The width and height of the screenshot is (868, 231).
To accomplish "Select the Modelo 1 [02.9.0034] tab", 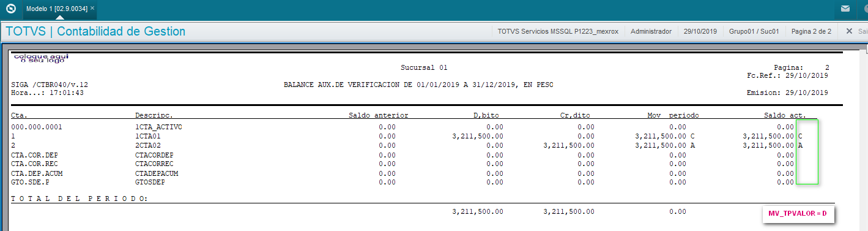I will pos(60,9).
